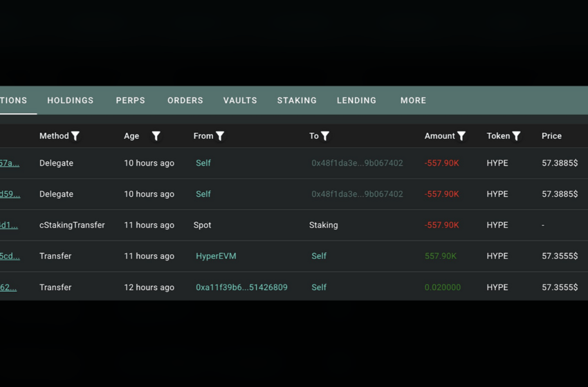This screenshot has width=588, height=387.
Task: Click Self recipient in HyperEVM transfer row
Action: click(319, 256)
